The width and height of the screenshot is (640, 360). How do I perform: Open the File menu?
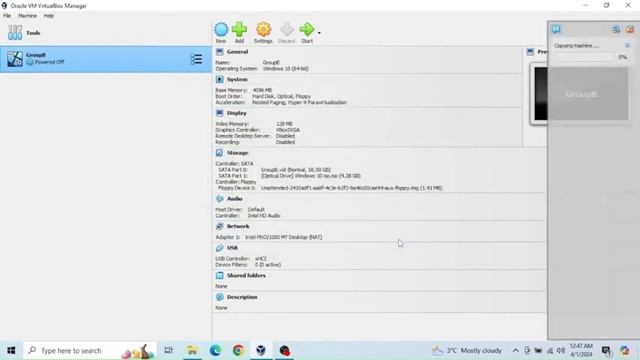[7, 16]
